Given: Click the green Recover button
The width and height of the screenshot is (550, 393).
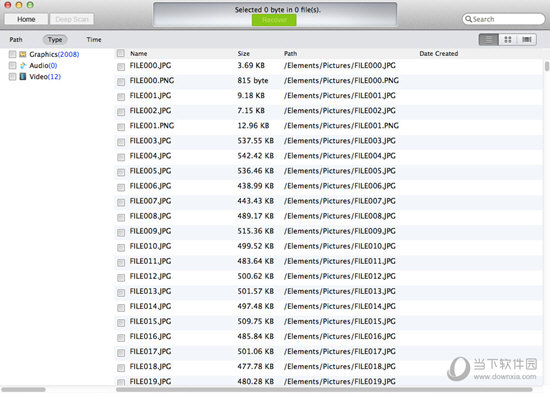Looking at the screenshot, I should pyautogui.click(x=274, y=20).
